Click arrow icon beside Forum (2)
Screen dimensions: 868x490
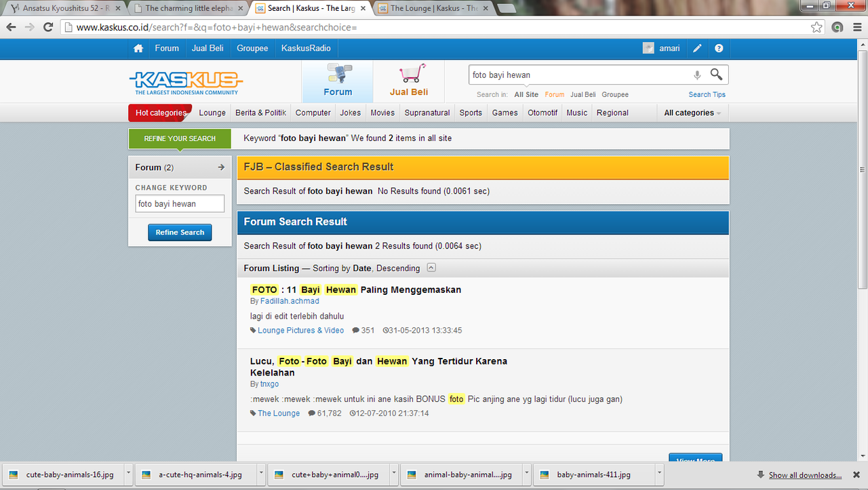point(221,167)
